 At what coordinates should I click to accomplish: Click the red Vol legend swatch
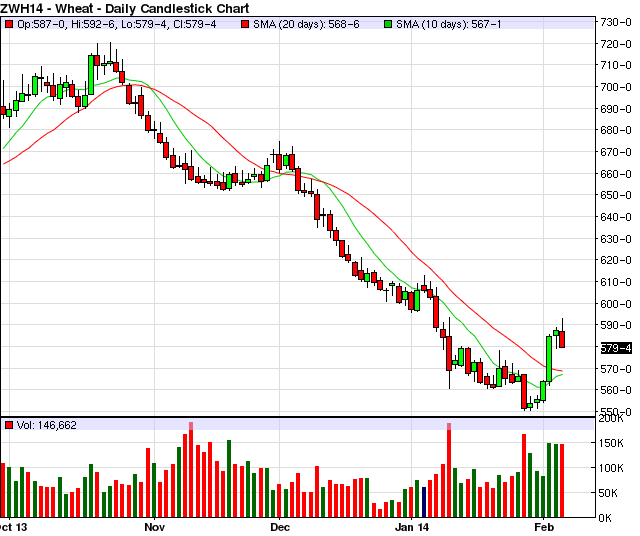(9, 425)
